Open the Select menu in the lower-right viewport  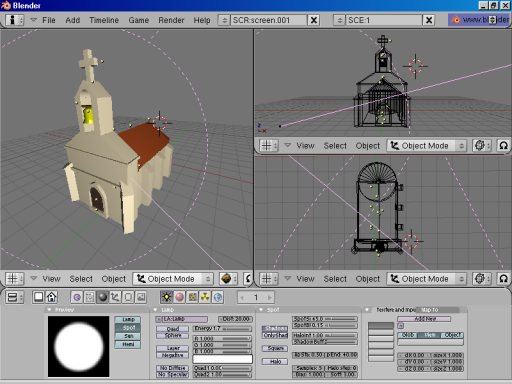click(x=335, y=279)
